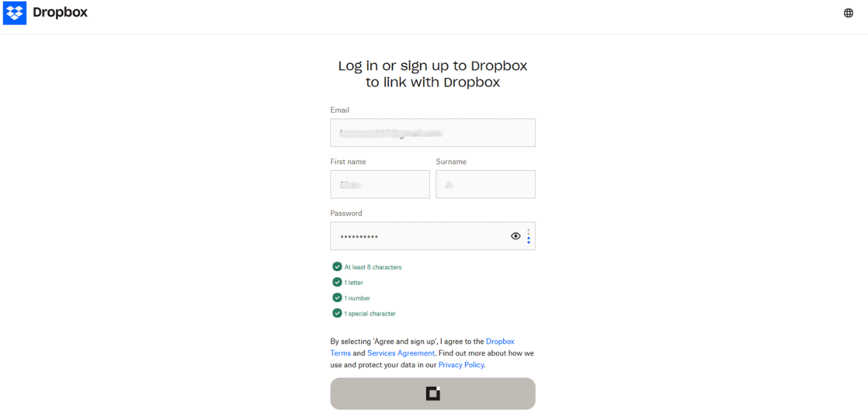
Task: Click the 'At least 8 characters' checkmark icon
Action: click(337, 266)
